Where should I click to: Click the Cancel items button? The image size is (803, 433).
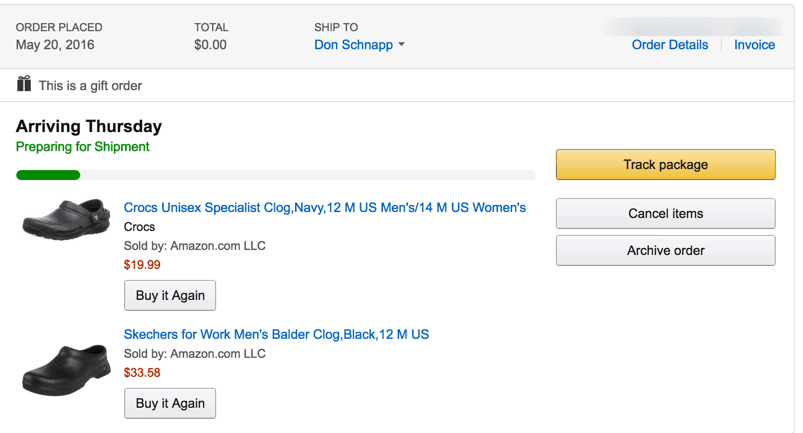pos(665,213)
